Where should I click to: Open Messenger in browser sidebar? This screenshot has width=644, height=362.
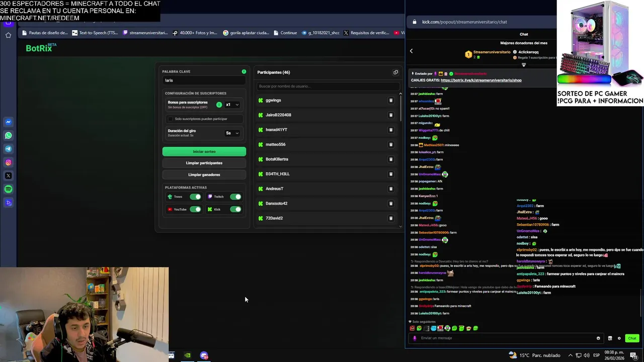coord(9,122)
